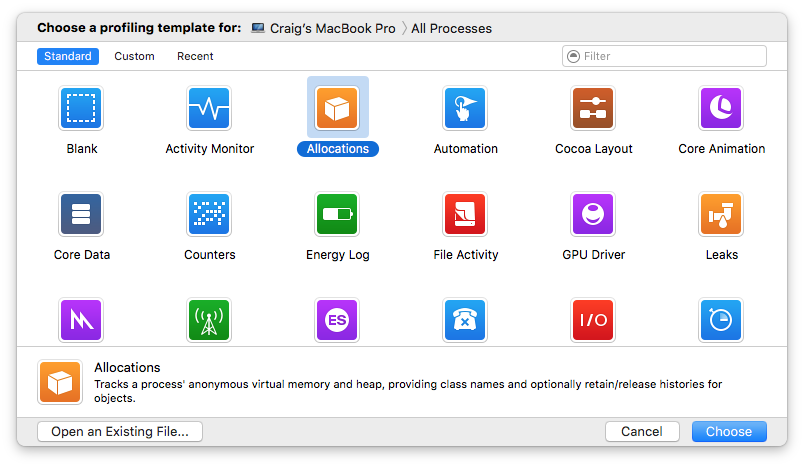The width and height of the screenshot is (804, 467).
Task: Select the GPU Driver template icon
Action: coord(593,214)
